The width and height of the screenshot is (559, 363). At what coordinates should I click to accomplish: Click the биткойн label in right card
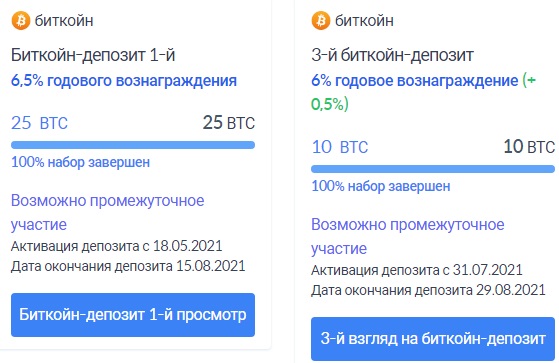tap(364, 21)
